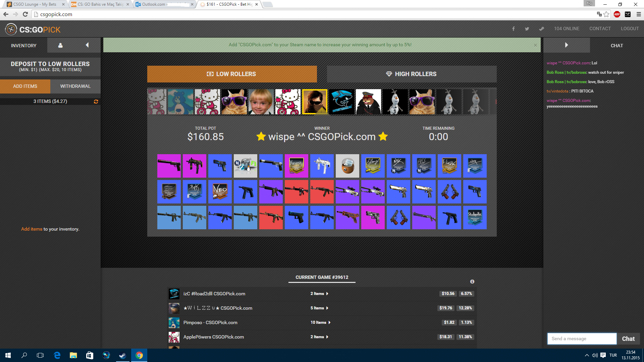Click ApplePöwers Hello Kitty avatar in list
The image size is (644, 362).
coord(174,337)
